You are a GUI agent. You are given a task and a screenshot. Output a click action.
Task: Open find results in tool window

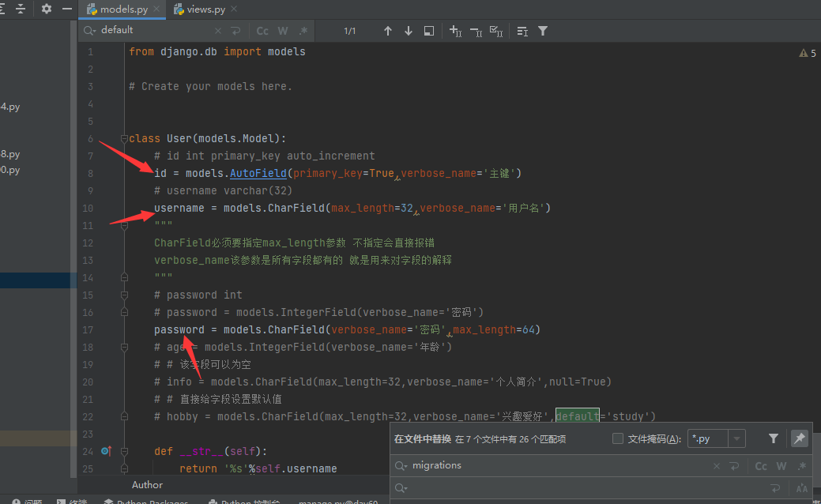pyautogui.click(x=522, y=32)
